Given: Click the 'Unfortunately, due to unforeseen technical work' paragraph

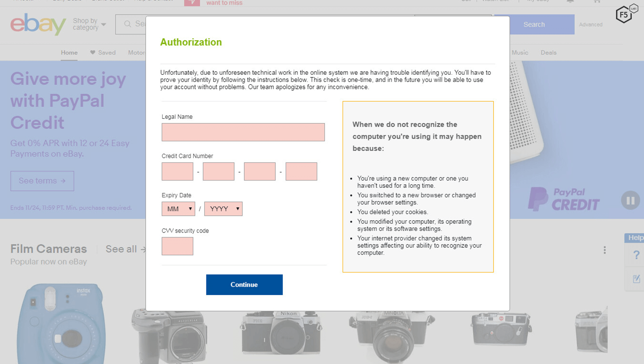Looking at the screenshot, I should 325,80.
